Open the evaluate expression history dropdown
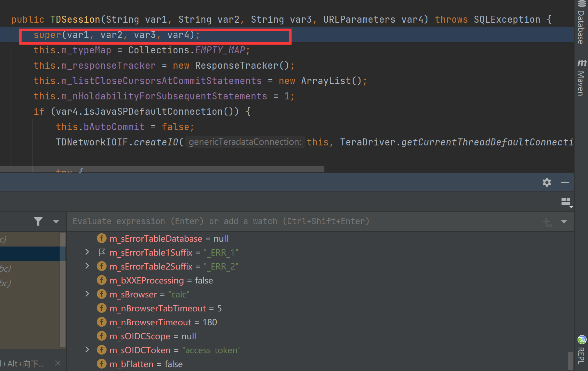588x371 pixels. 564,221
